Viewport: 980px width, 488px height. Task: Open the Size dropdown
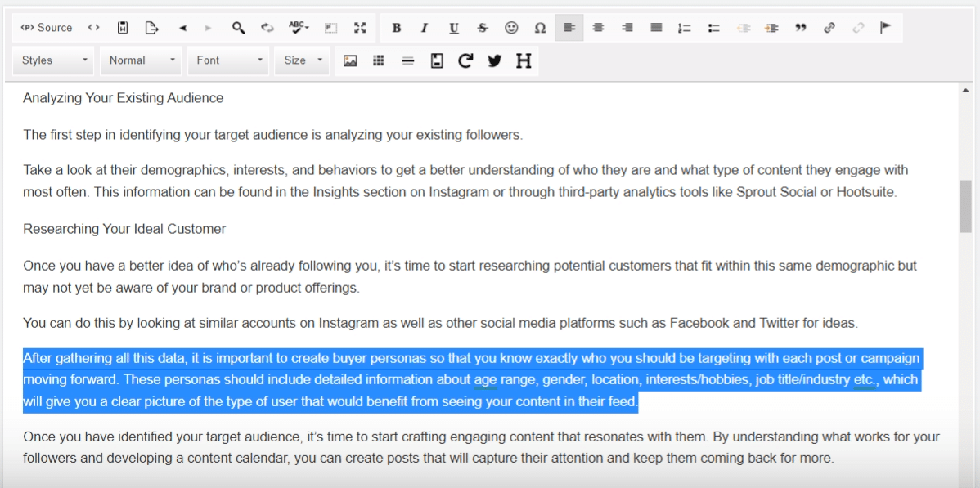303,60
